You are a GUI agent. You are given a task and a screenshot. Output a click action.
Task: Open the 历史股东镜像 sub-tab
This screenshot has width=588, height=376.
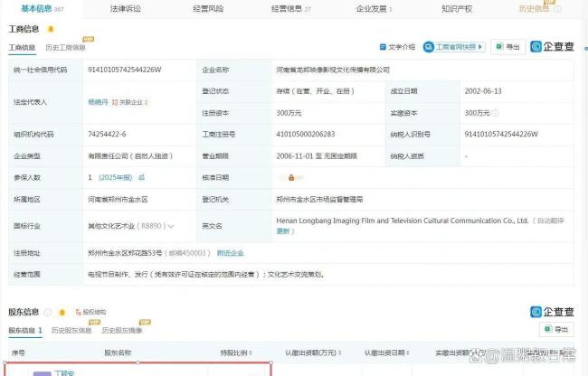point(122,331)
